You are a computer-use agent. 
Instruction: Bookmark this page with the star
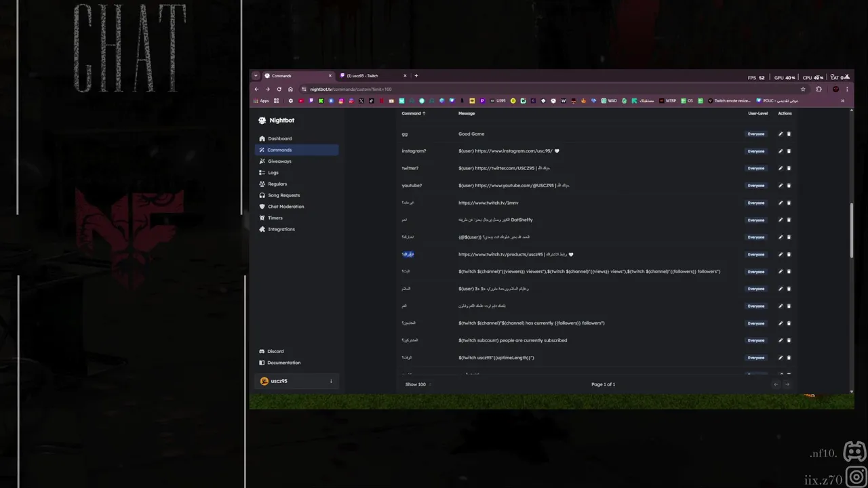pos(803,89)
